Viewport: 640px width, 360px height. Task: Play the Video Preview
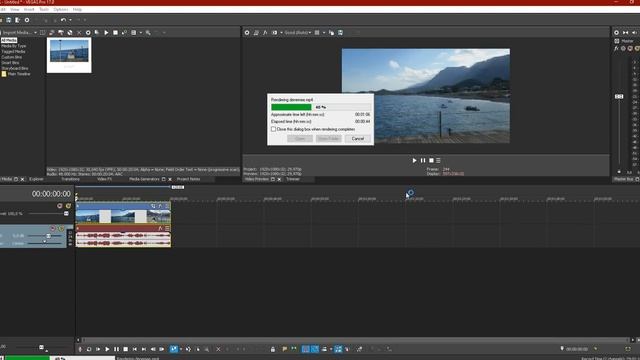coord(414,160)
